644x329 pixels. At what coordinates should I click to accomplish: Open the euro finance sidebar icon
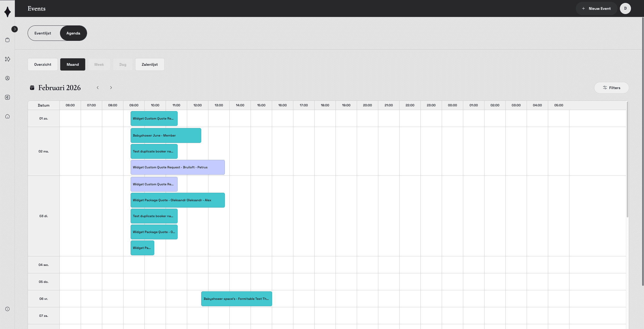click(x=7, y=97)
